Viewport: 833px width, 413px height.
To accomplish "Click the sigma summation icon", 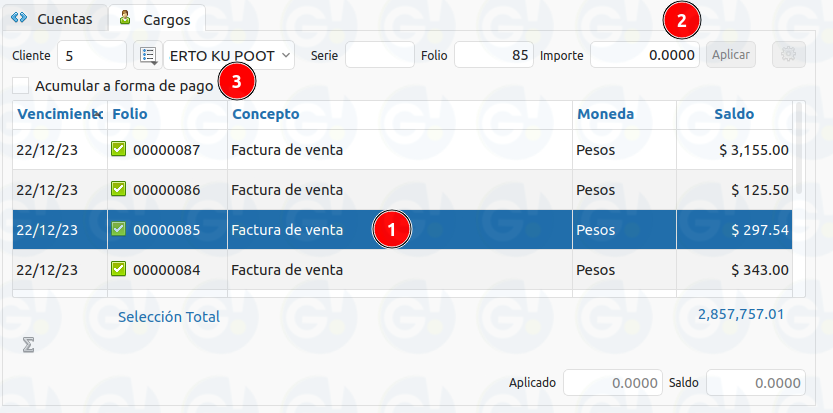I will [x=29, y=345].
